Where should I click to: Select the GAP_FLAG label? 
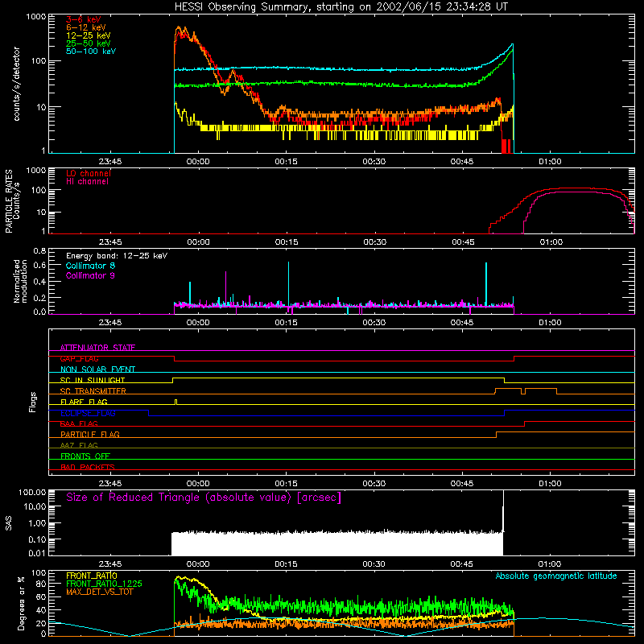pyautogui.click(x=79, y=358)
